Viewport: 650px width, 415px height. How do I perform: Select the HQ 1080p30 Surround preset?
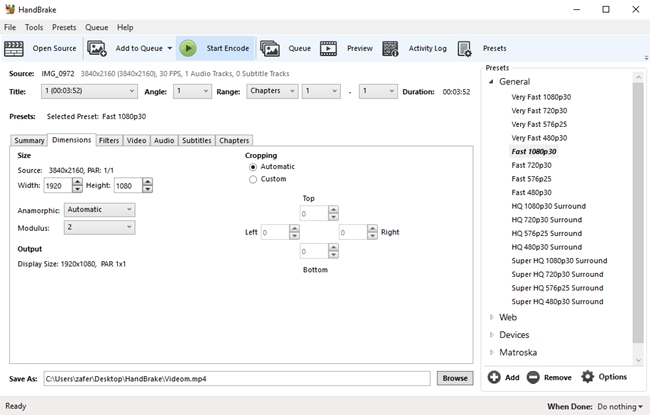[x=548, y=206]
